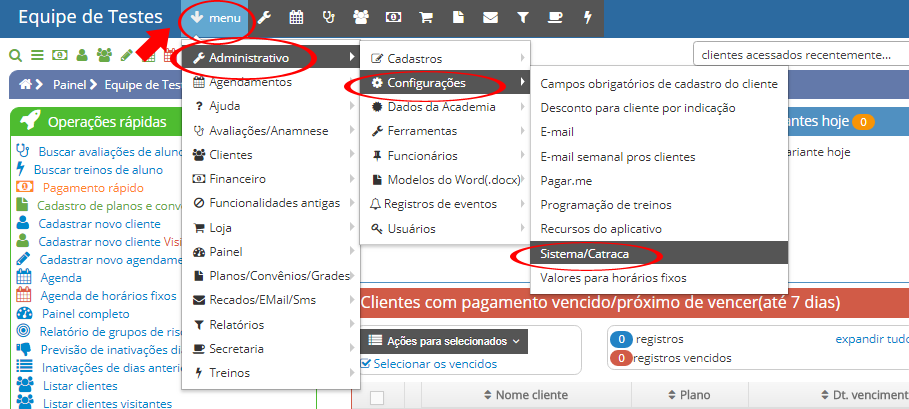Open the shopping cart icon in toolbar

pyautogui.click(x=424, y=18)
